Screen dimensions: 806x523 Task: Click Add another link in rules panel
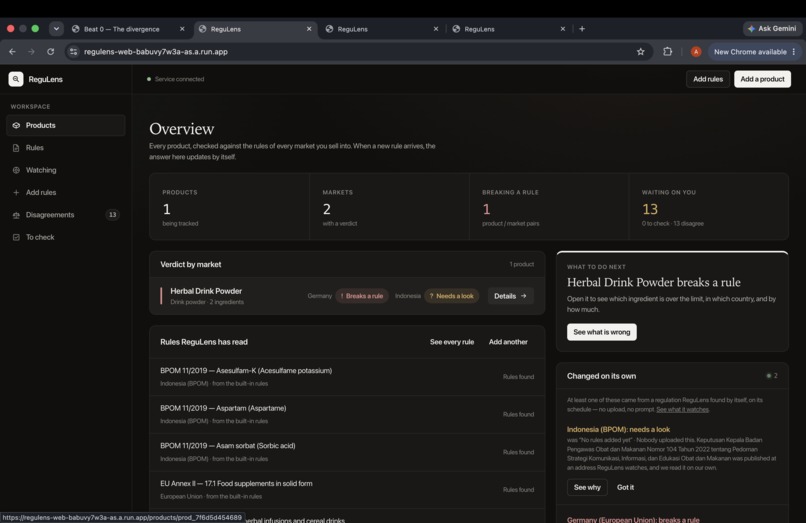508,342
